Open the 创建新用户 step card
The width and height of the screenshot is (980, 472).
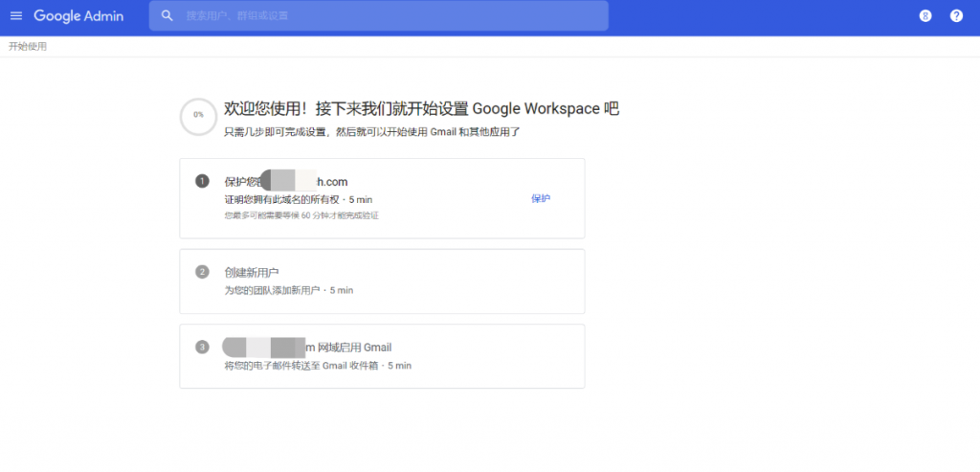coord(382,281)
